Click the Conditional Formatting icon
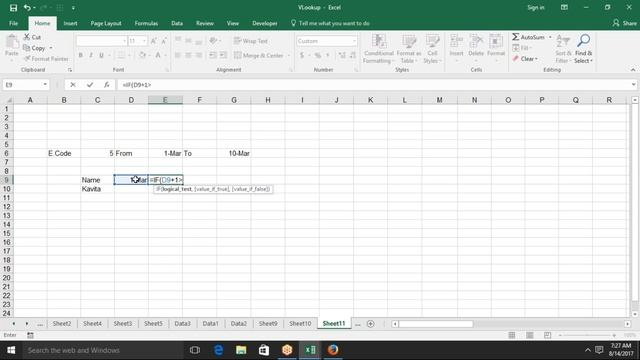 coord(379,41)
